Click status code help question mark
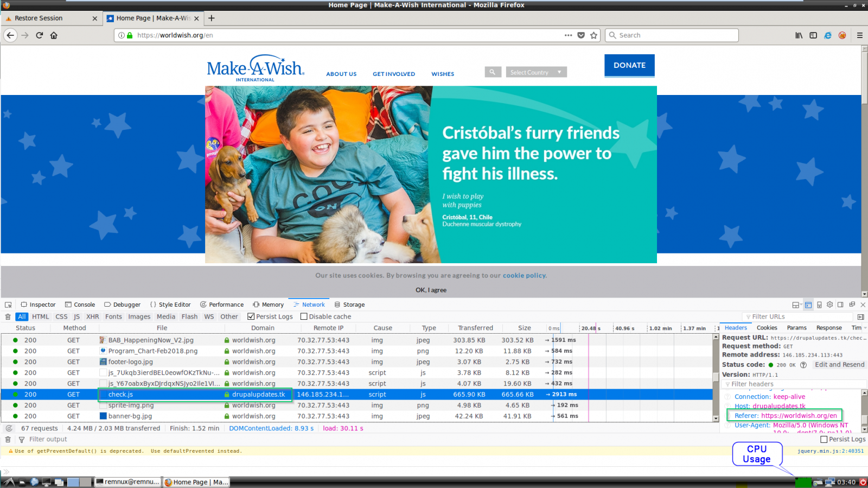Viewport: 868px width, 488px height. pos(803,365)
